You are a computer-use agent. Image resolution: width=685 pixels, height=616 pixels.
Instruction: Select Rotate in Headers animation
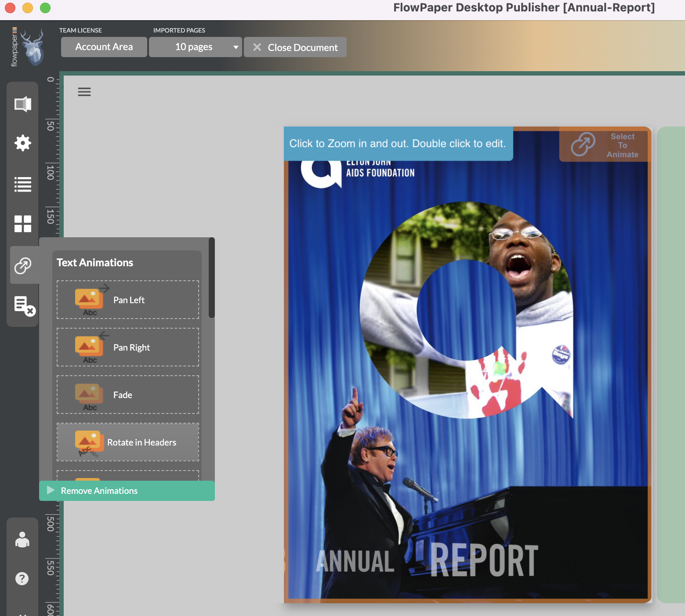128,442
